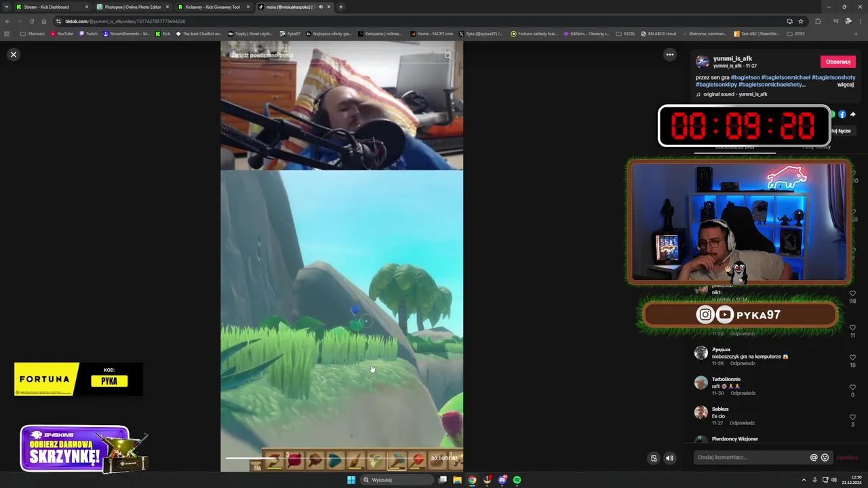Like the comment with 98 likes
The width and height of the screenshot is (868, 488).
coord(852,293)
